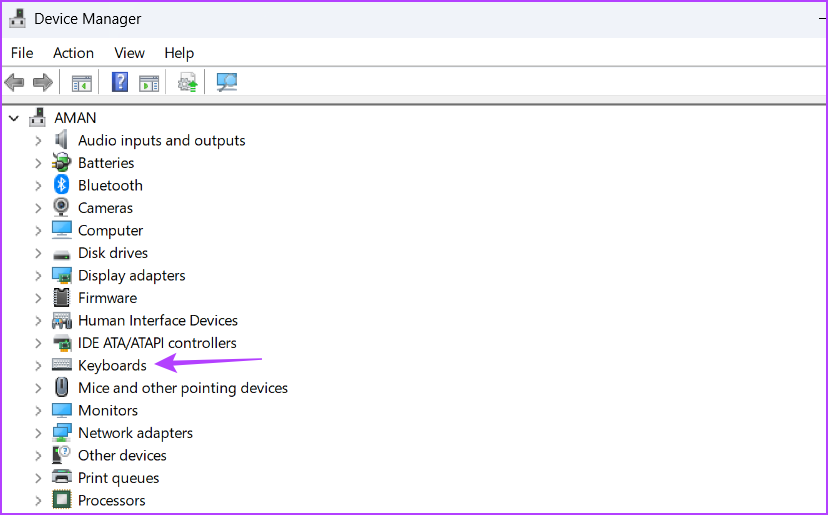Open Help via the blue question-mark icon
828x515 pixels.
[x=120, y=83]
